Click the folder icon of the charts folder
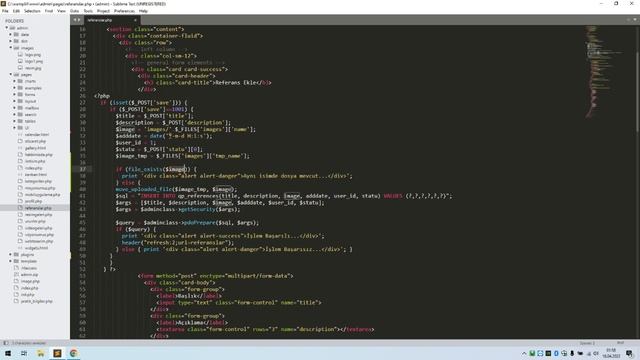This screenshot has width=640, height=360. (20, 81)
